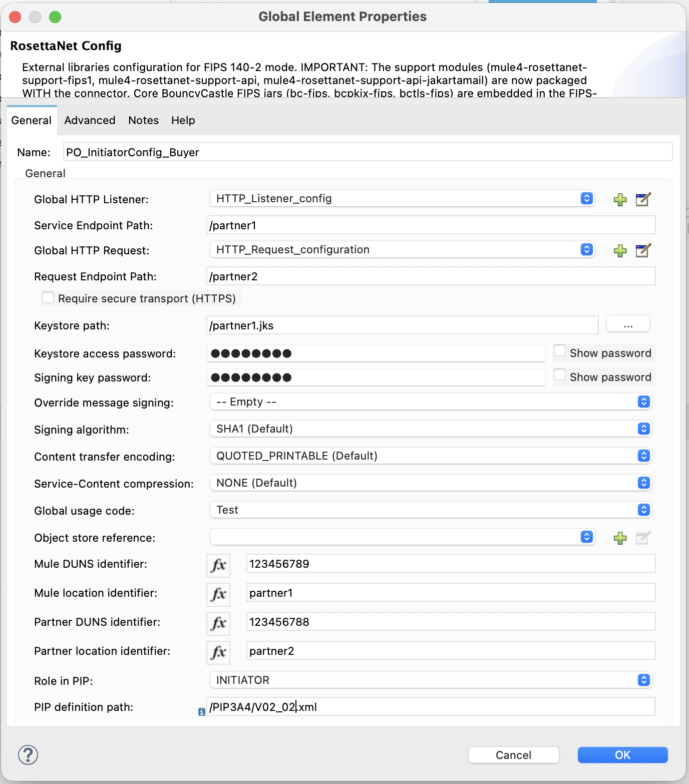Expand the Content transfer encoding dropdown

431,456
